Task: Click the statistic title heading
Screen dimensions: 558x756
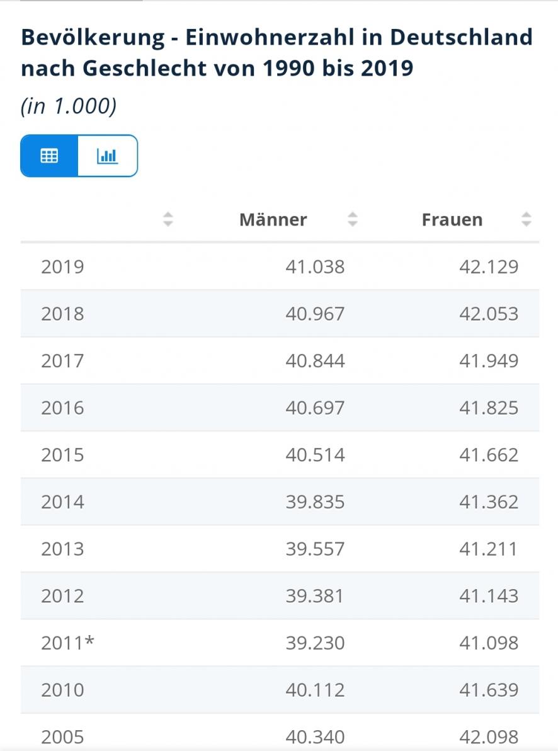Action: pos(277,52)
